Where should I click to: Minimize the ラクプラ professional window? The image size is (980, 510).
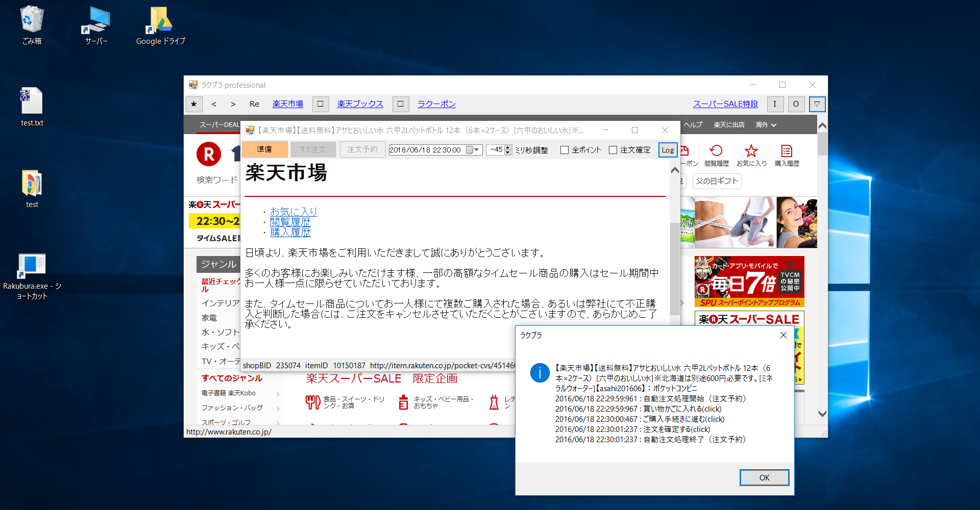753,85
